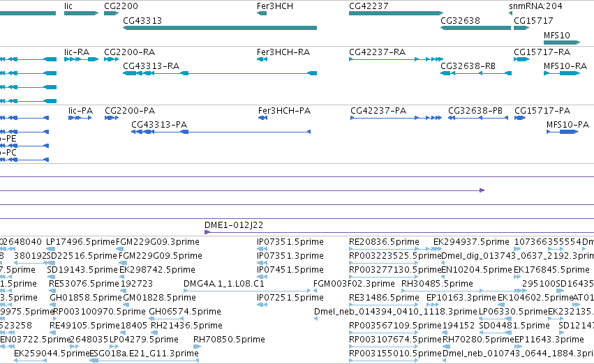Select the FGM003F02.3prime cDNA label
The height and width of the screenshot is (364, 594).
coord(354,284)
